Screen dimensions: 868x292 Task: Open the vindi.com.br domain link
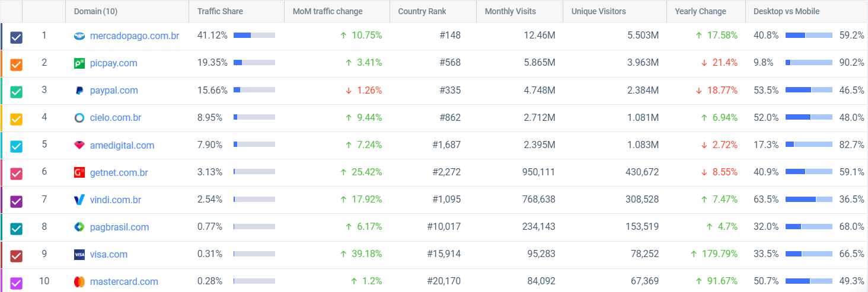click(116, 200)
